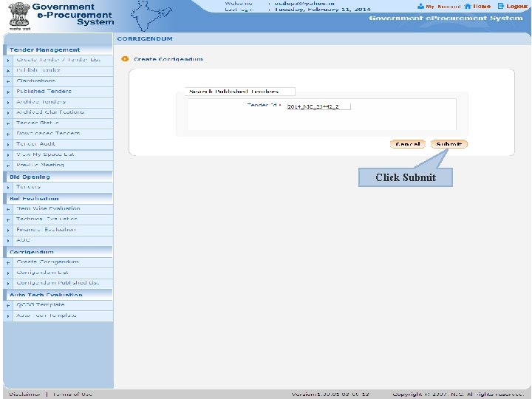Open Create Corrigendum in the sidebar
This screenshot has height=399, width=532.
[47, 262]
